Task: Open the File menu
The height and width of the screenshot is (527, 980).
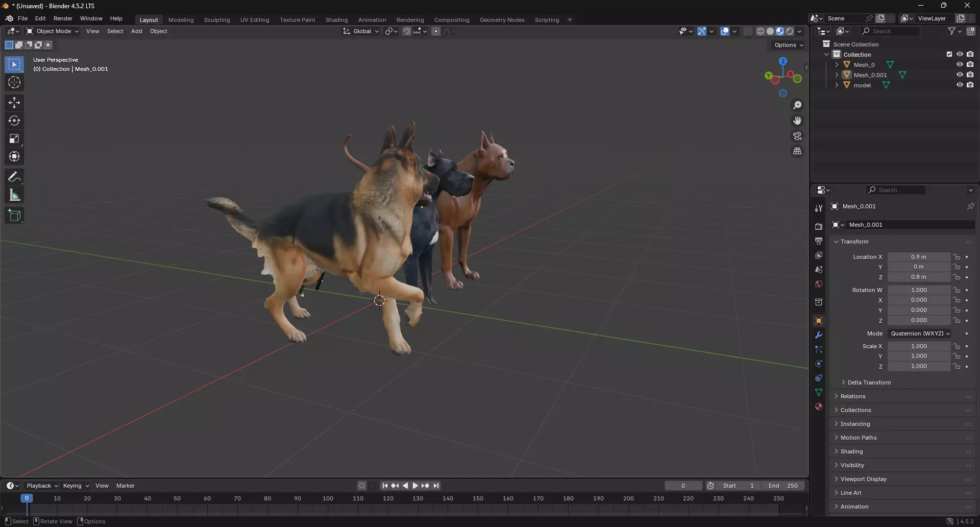Action: click(22, 18)
